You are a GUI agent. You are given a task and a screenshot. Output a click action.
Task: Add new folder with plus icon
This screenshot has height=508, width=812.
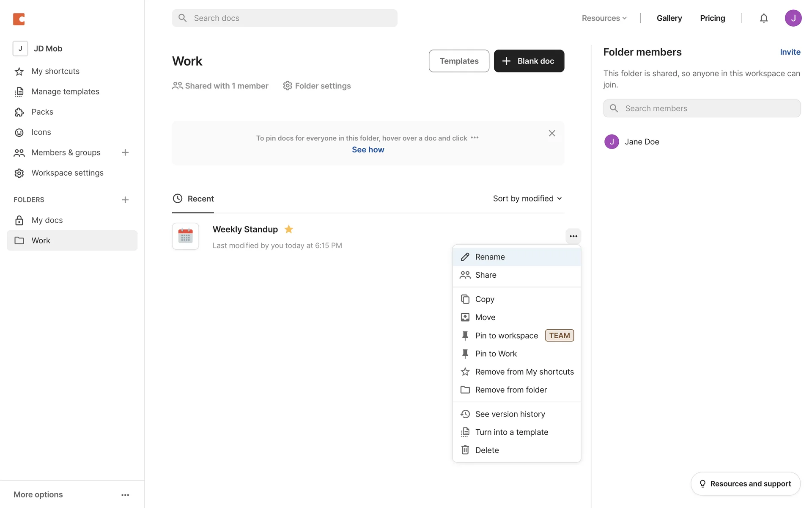click(x=125, y=200)
